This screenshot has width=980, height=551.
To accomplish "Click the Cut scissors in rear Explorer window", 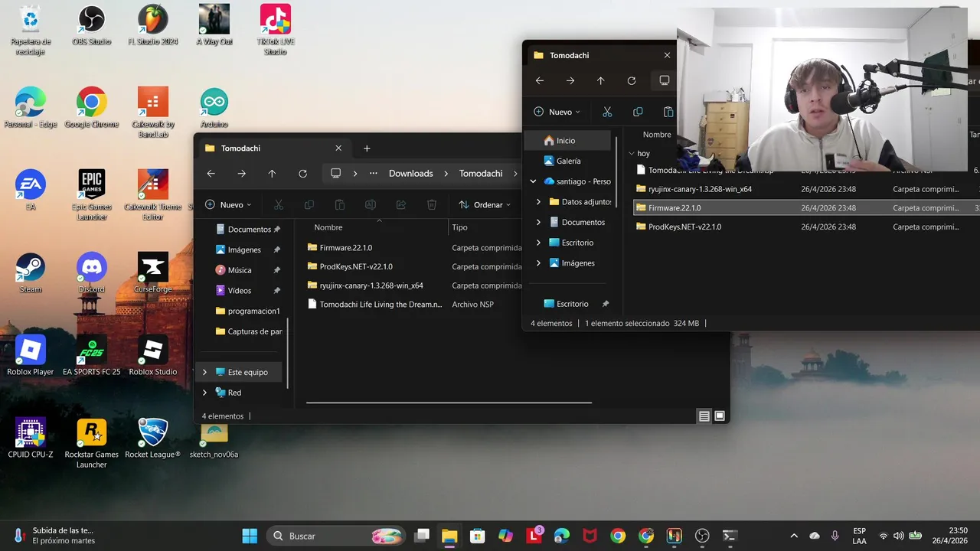I will 607,112.
